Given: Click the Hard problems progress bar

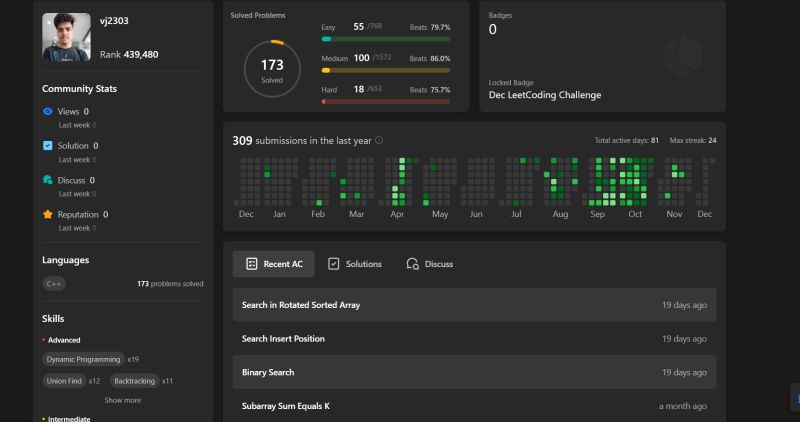Looking at the screenshot, I should tap(386, 102).
